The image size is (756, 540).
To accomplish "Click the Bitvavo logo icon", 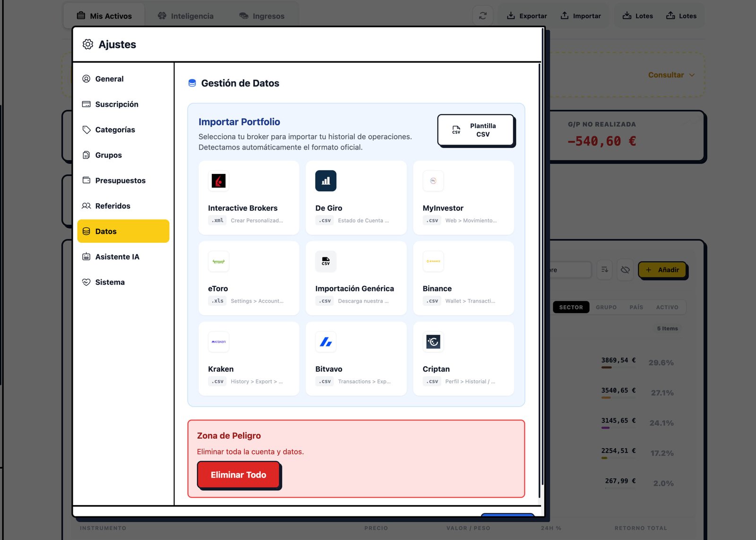I will click(x=326, y=342).
